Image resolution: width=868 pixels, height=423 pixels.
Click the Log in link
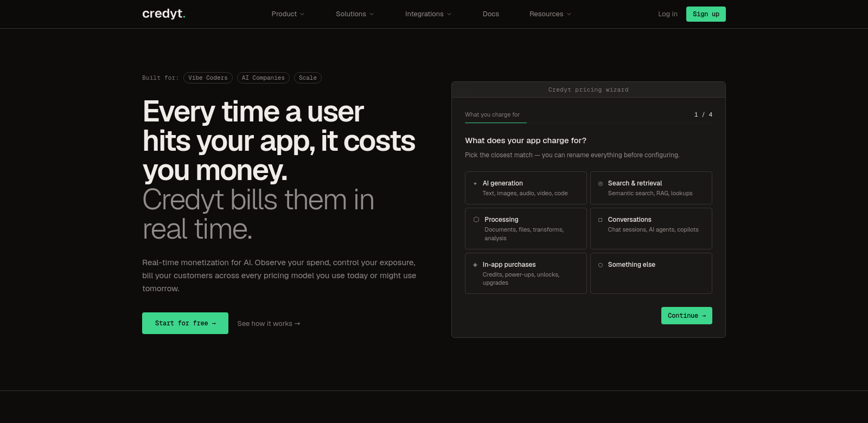[668, 14]
